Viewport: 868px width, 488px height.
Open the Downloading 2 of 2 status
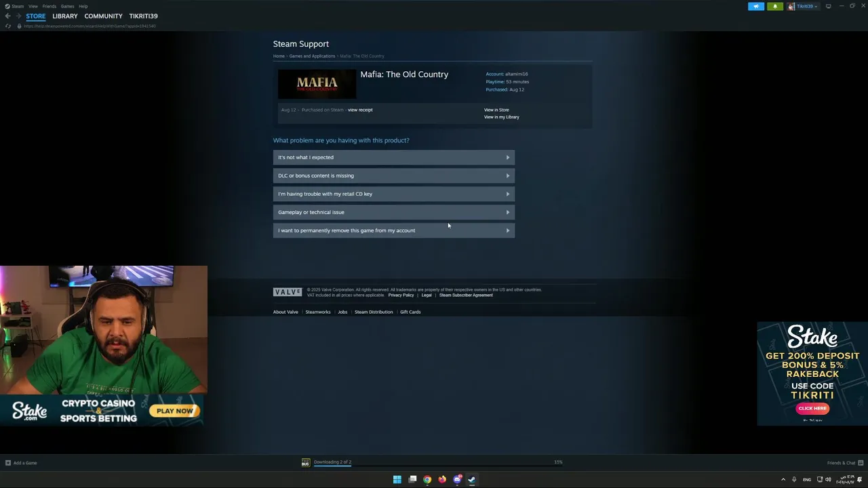click(x=332, y=462)
